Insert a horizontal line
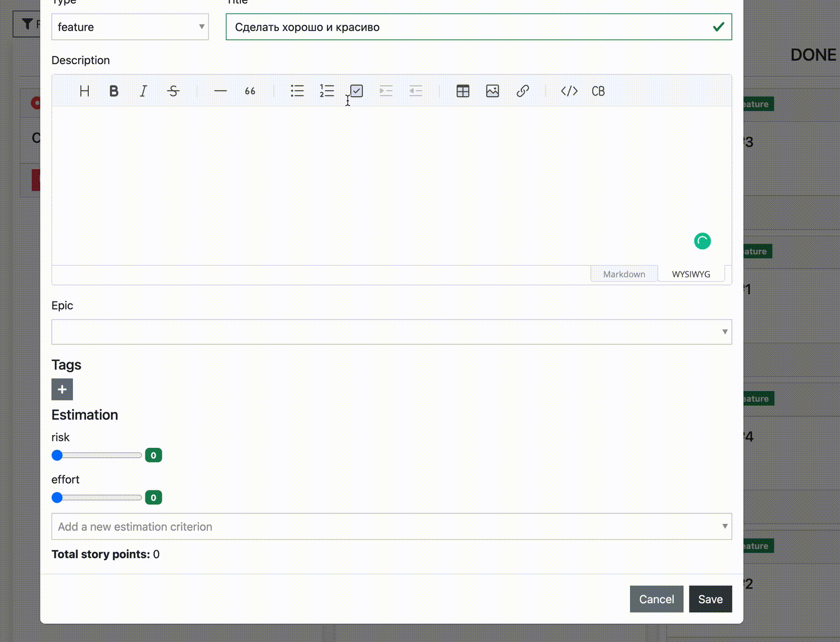 [x=220, y=91]
